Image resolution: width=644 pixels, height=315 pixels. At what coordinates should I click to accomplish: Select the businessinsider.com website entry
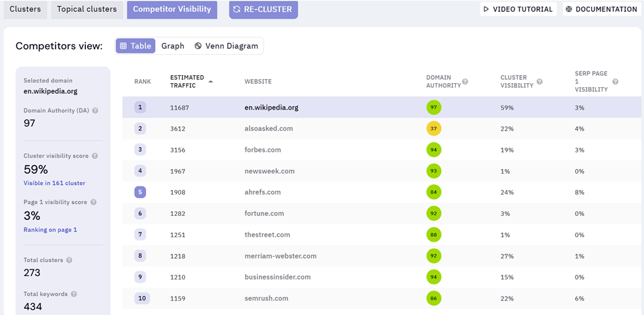coord(277,277)
